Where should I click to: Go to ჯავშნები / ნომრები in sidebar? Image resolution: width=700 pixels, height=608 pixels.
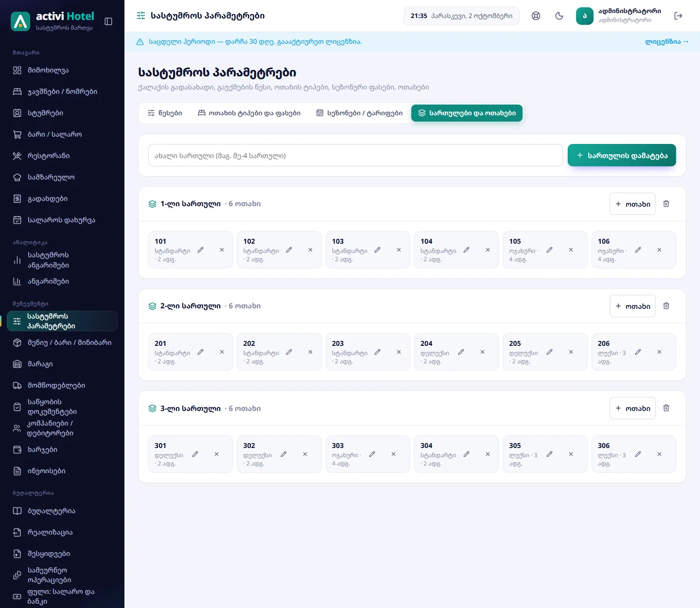coord(62,91)
